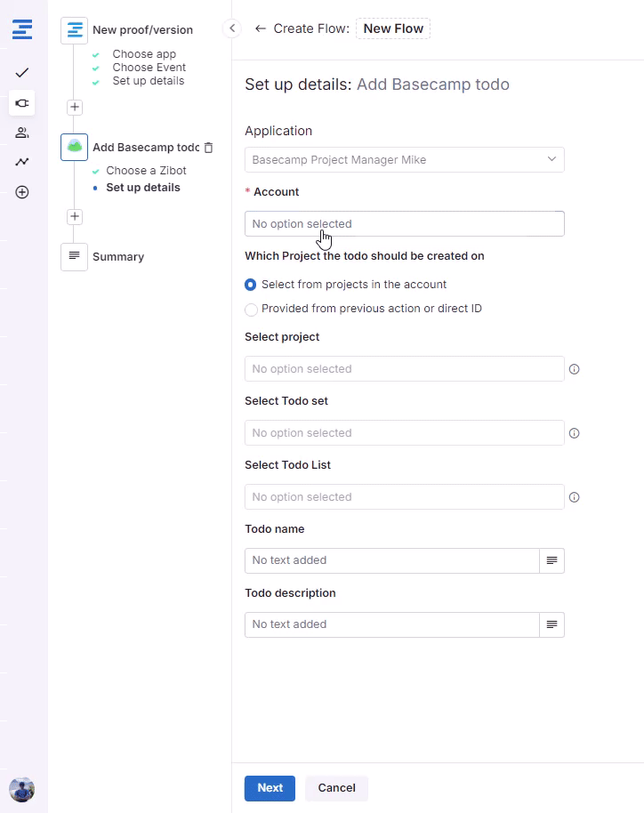Screen dimensions: 644x813
Task: Open the Application dropdown
Action: (404, 160)
